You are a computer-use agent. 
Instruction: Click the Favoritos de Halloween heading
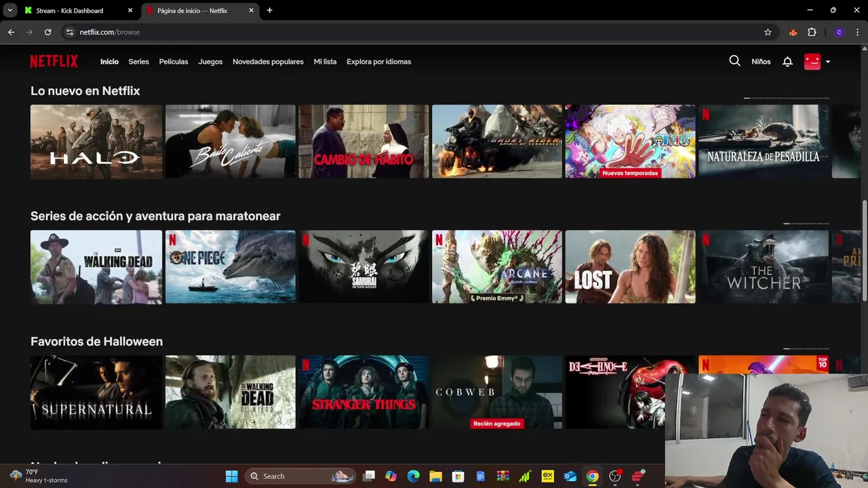pyautogui.click(x=96, y=342)
